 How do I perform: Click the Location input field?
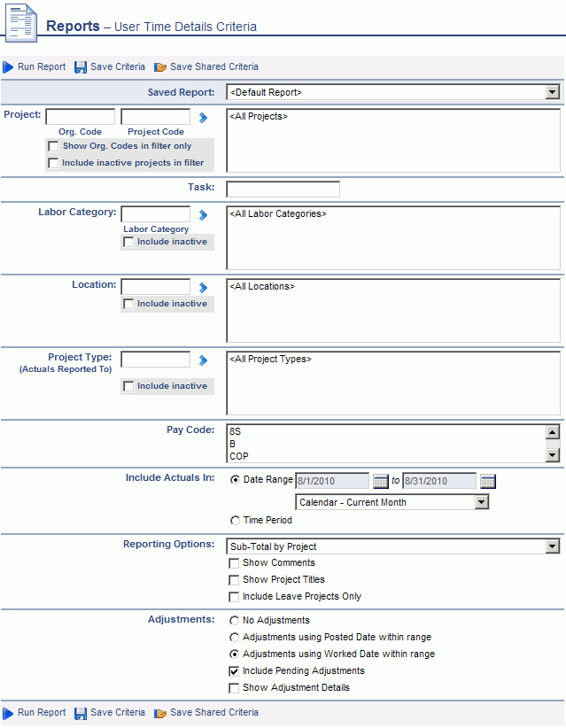click(156, 286)
